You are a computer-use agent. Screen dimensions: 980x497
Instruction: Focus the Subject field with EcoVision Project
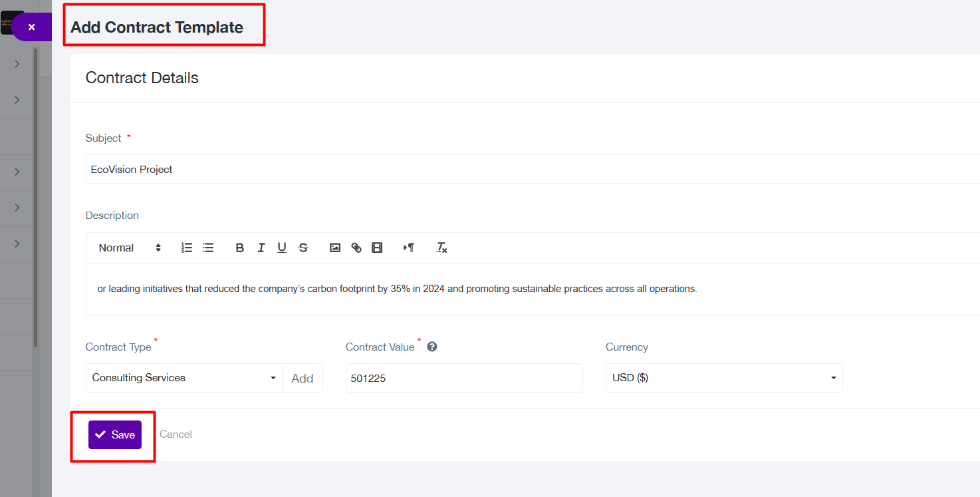tap(533, 169)
